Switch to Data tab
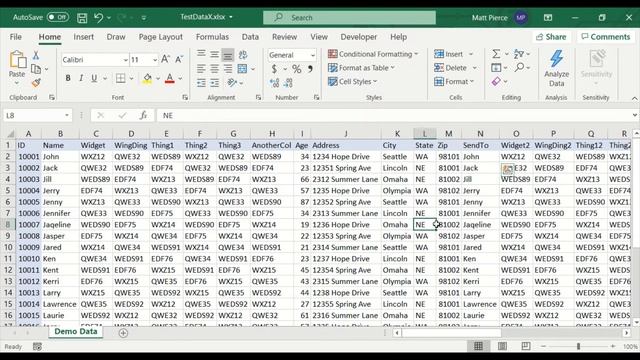The image size is (640, 360). tap(250, 37)
